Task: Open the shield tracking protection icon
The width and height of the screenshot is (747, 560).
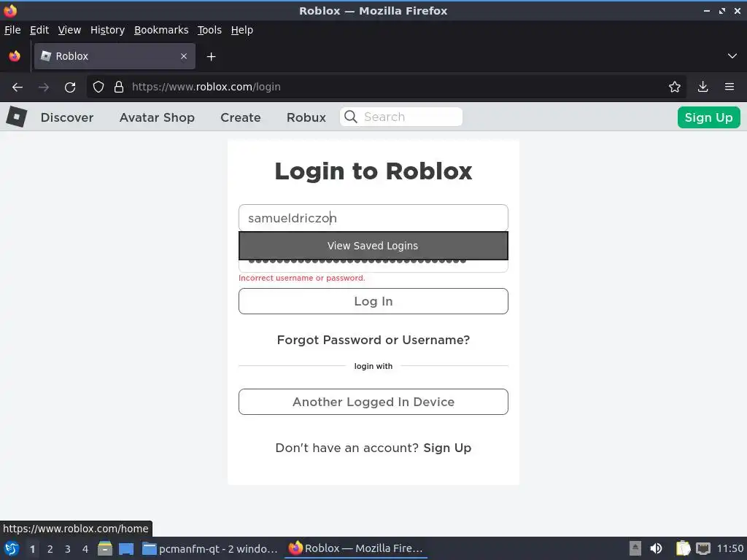Action: [98, 87]
